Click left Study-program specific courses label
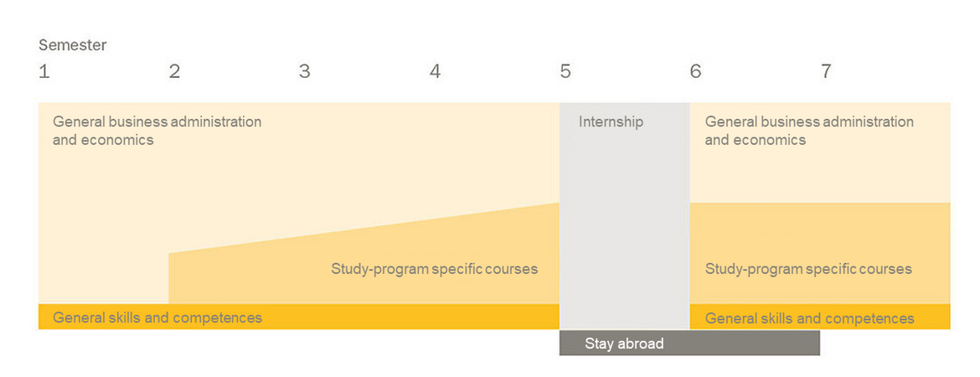The height and width of the screenshot is (377, 980). [x=435, y=270]
